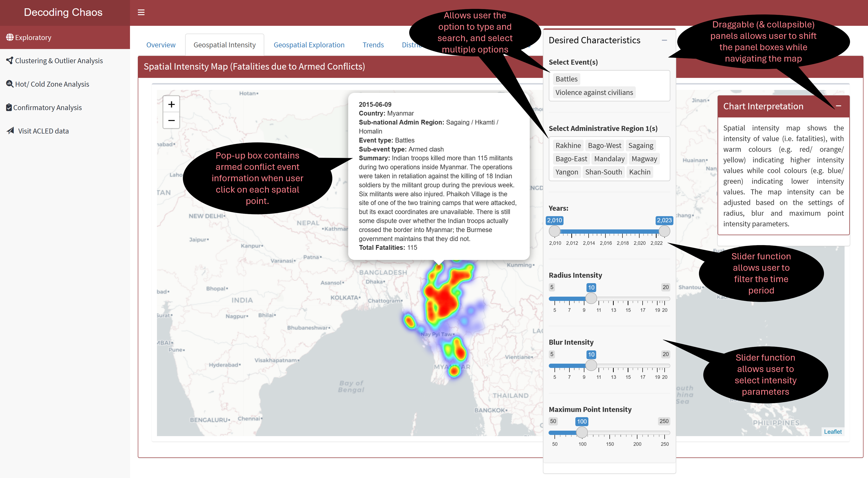Collapse the Desired Characteristics panel
Image resolution: width=868 pixels, height=478 pixels.
(x=664, y=40)
